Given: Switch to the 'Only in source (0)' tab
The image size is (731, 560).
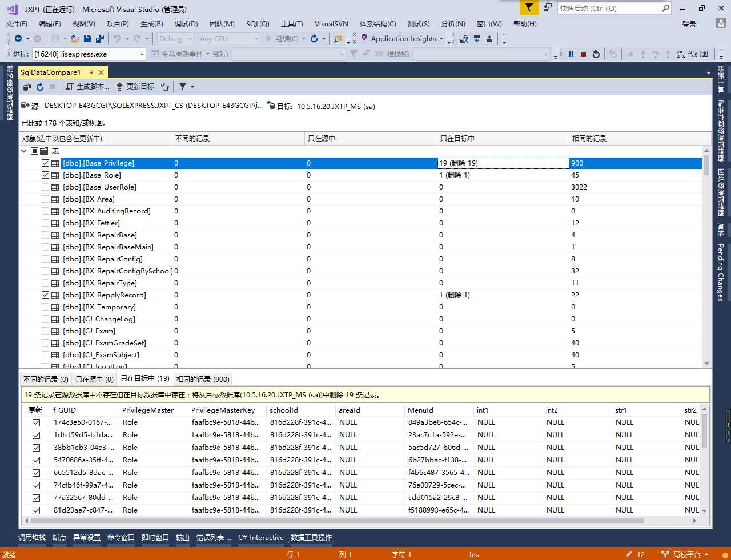Looking at the screenshot, I should pos(94,379).
